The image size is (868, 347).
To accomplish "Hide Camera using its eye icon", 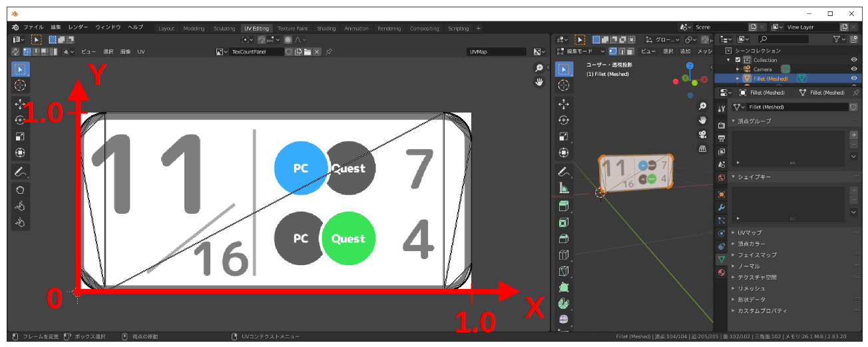I will click(854, 69).
